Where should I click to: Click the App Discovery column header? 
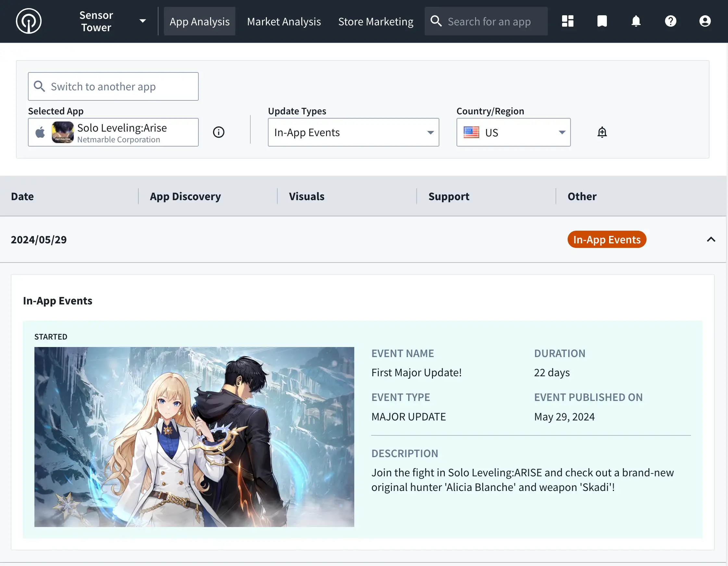point(185,196)
